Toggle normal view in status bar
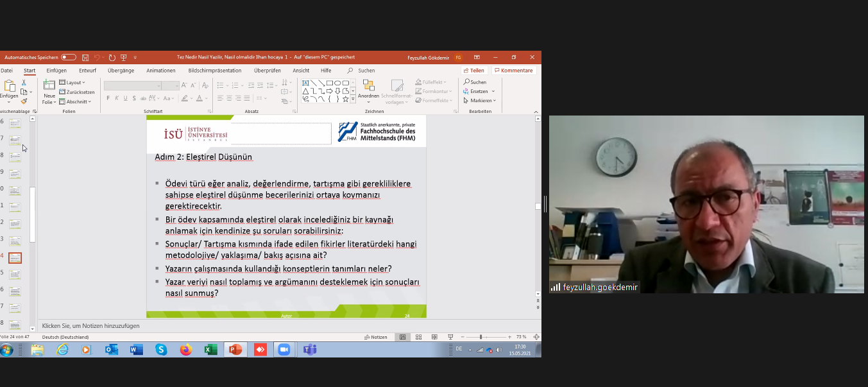 coord(402,337)
